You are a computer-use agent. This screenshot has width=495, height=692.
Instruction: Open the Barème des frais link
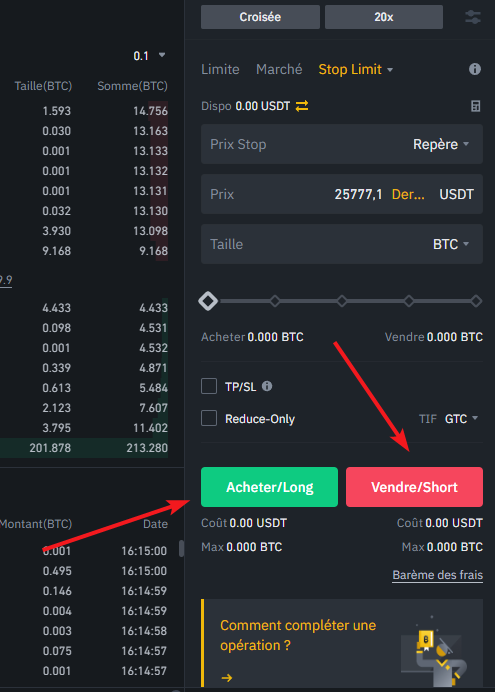(438, 575)
